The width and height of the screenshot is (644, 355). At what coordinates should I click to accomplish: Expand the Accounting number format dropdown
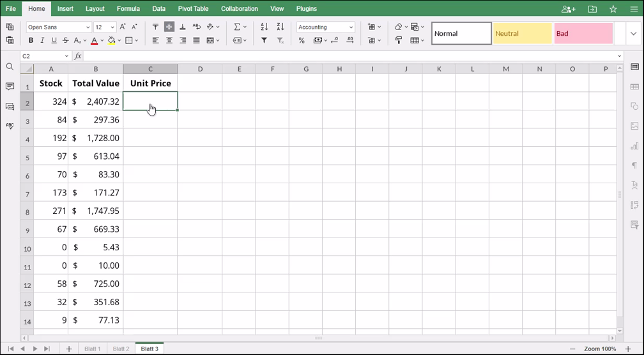tap(351, 27)
